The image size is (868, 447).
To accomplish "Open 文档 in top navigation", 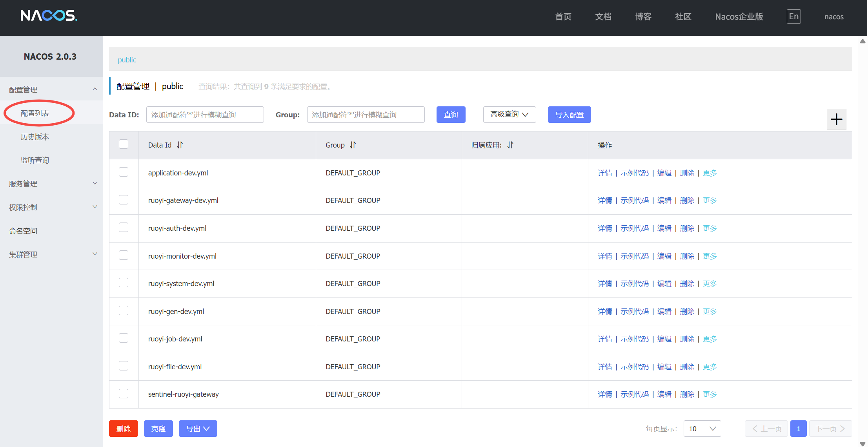I will [x=603, y=16].
